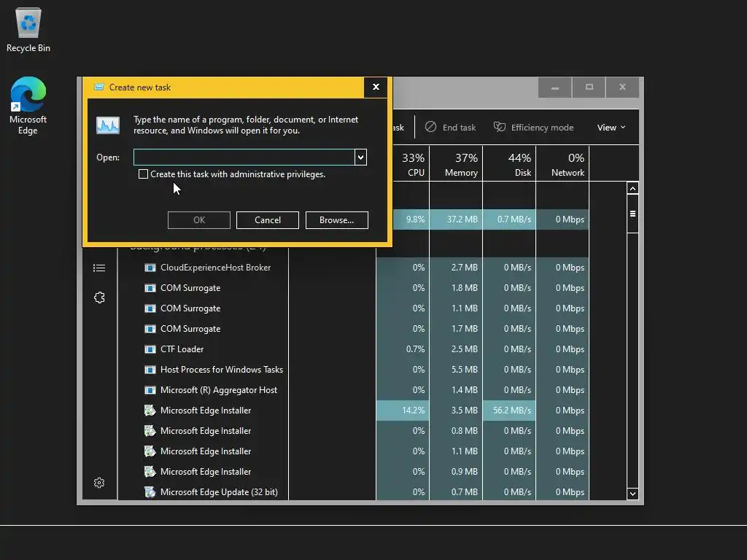Click the OK button
This screenshot has width=747, height=560.
tap(199, 220)
